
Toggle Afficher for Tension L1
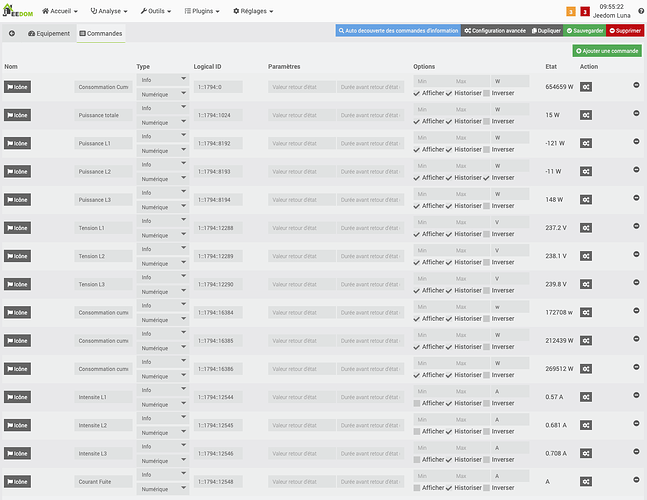[417, 234]
